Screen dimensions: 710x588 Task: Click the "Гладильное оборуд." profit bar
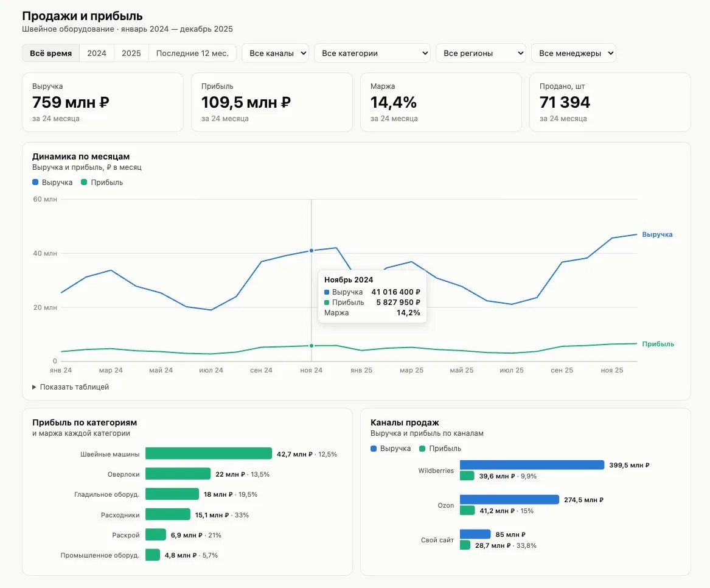click(172, 494)
